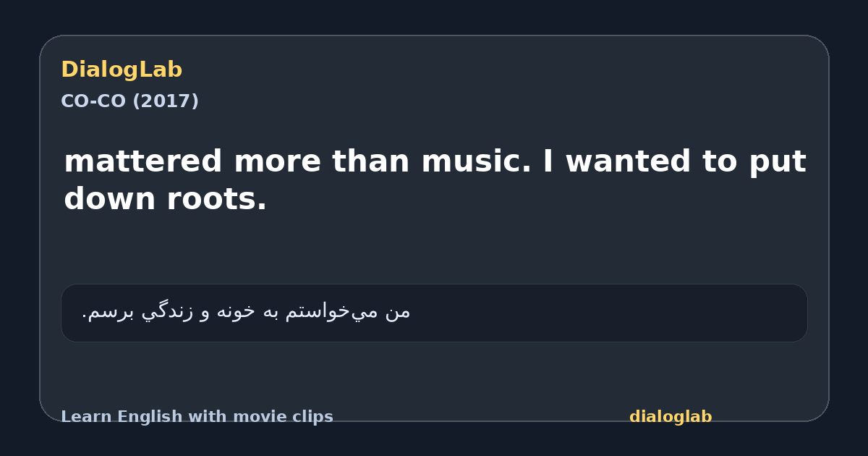Open the CO-CO (2017) movie title
Image resolution: width=868 pixels, height=456 pixels.
point(129,101)
